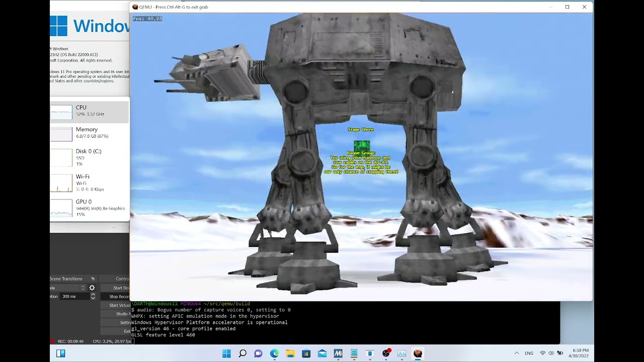
Task: Select CPU in Task Manager
Action: coord(89,112)
